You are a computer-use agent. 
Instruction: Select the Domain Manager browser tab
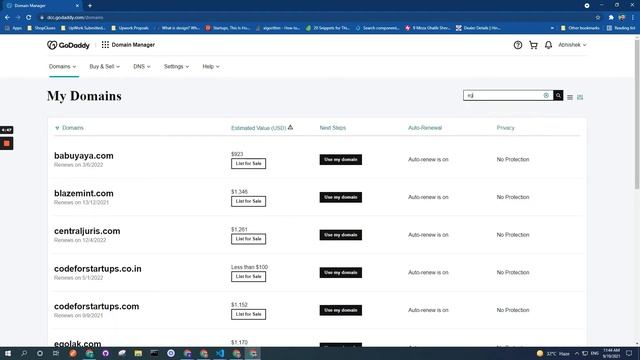(42, 6)
